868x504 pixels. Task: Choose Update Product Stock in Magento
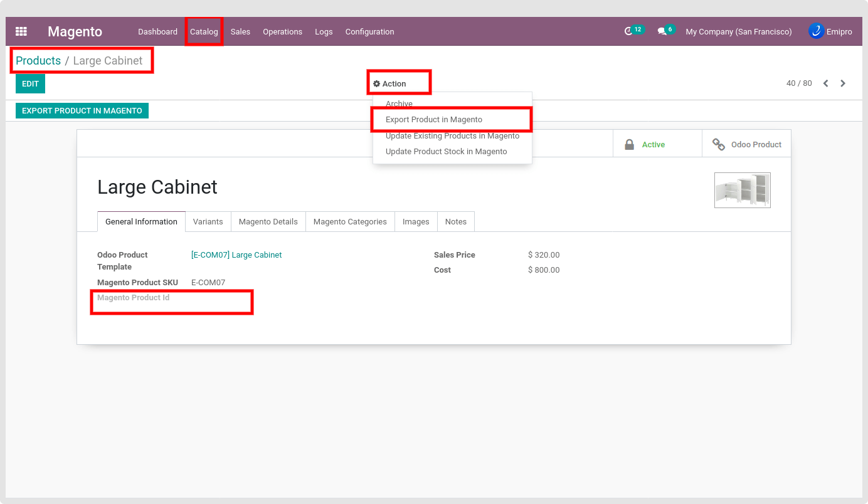coord(452,151)
